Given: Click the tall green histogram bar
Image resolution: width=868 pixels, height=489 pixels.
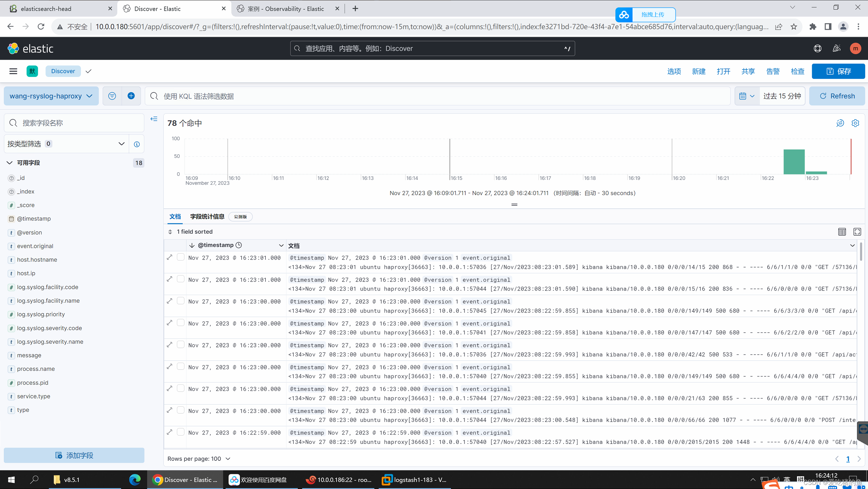Looking at the screenshot, I should point(794,162).
